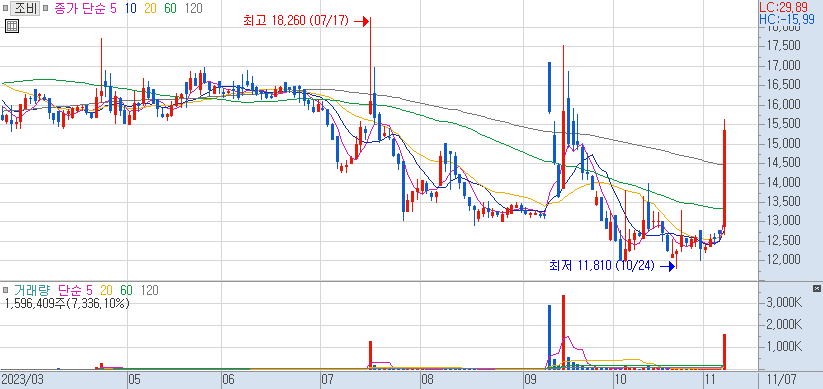Click the 16,500 price axis label
Screen dimensions: 823x389
click(785, 85)
